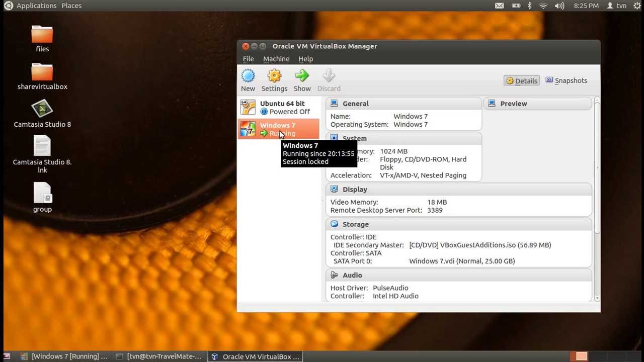Click the 'VBoxGuestAdditions.iso' storage entry
Viewport: 644px width, 362px height.
(x=480, y=245)
